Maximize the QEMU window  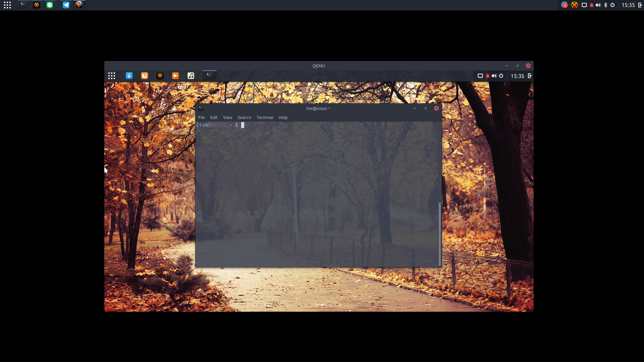518,66
